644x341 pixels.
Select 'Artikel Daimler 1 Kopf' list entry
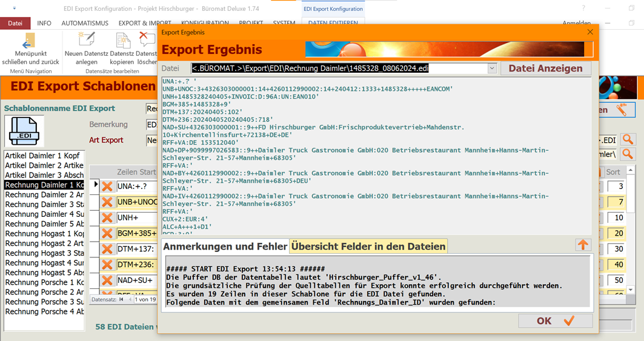click(x=44, y=156)
